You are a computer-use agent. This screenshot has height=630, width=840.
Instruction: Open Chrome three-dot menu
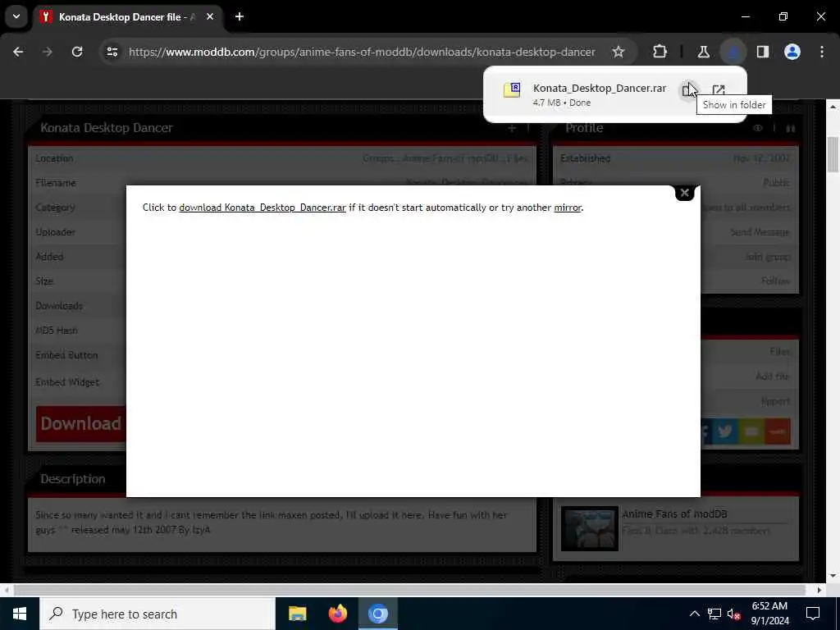tap(822, 52)
